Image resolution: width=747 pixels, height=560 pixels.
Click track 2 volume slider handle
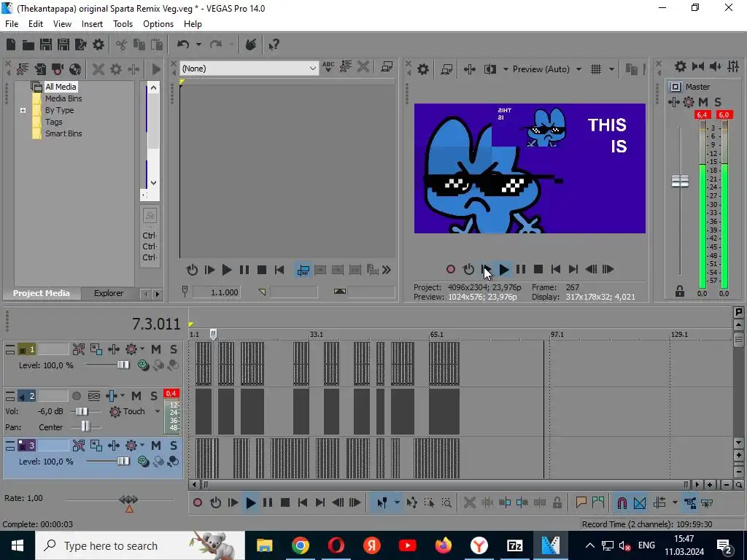82,411
